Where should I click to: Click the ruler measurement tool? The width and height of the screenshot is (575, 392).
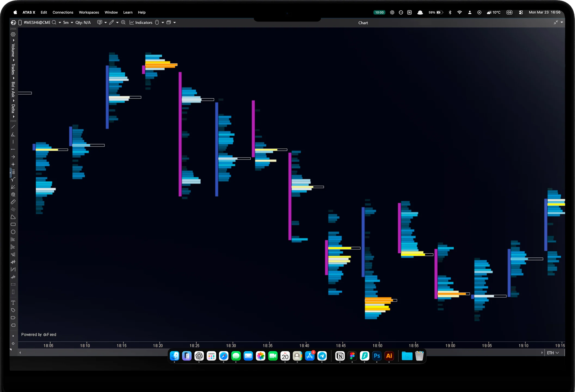[13, 202]
